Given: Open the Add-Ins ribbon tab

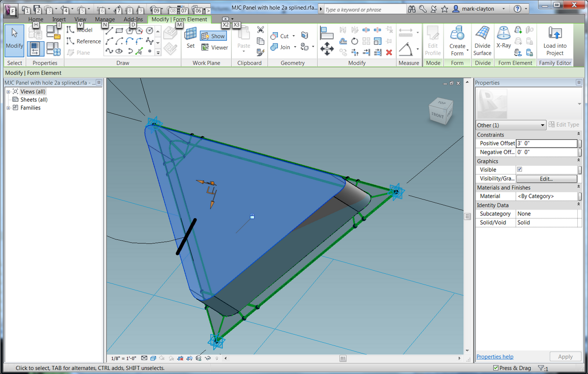Looking at the screenshot, I should pyautogui.click(x=133, y=19).
